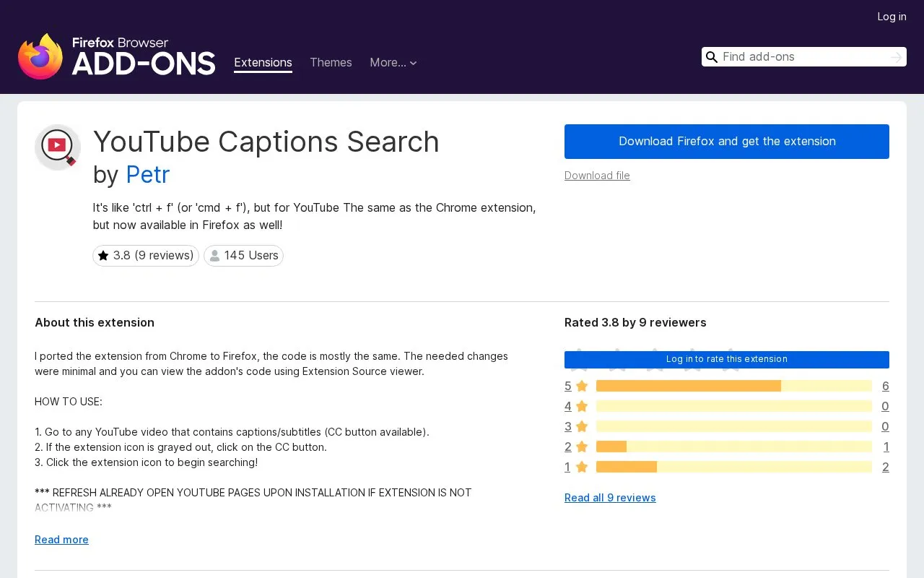Click the star icon in 1-star row
Viewport: 924px width, 578px height.
click(x=582, y=467)
